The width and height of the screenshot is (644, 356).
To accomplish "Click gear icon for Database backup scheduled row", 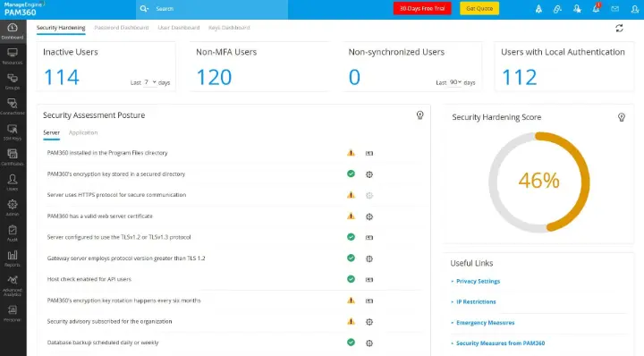I will pos(369,343).
